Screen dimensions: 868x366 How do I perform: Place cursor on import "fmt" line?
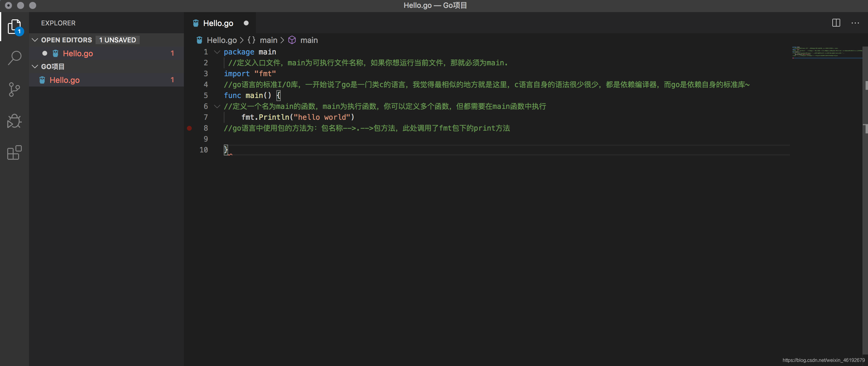click(x=250, y=74)
